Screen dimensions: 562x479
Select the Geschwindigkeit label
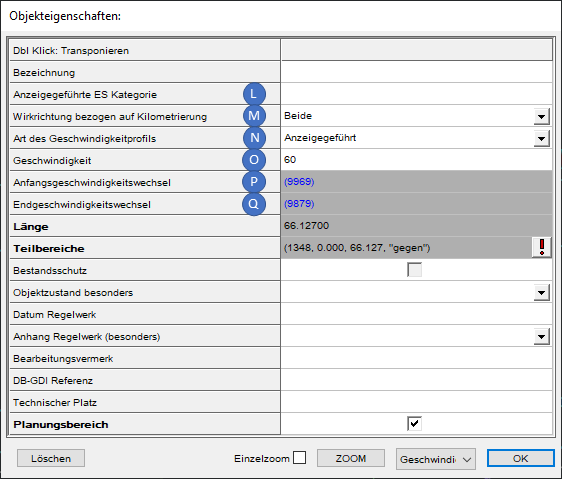point(52,161)
